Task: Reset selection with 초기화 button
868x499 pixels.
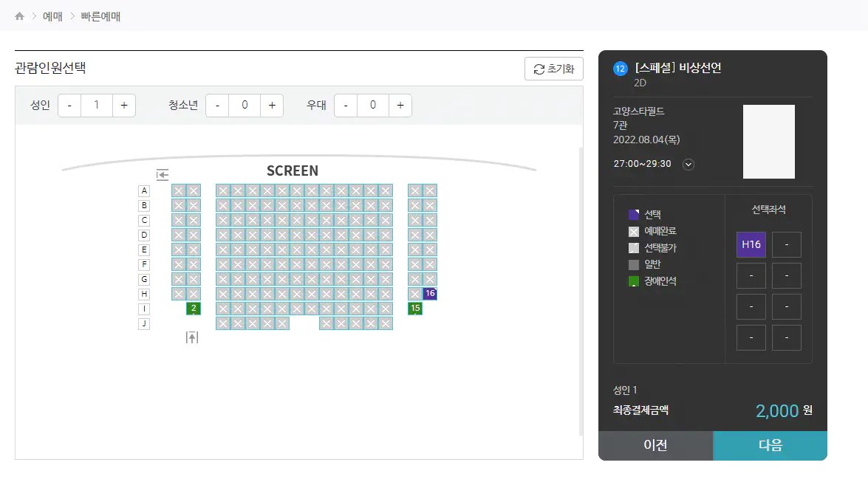Action: 553,69
